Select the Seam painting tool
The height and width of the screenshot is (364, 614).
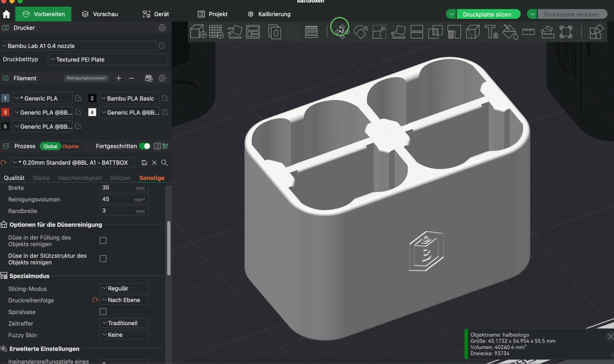click(473, 32)
